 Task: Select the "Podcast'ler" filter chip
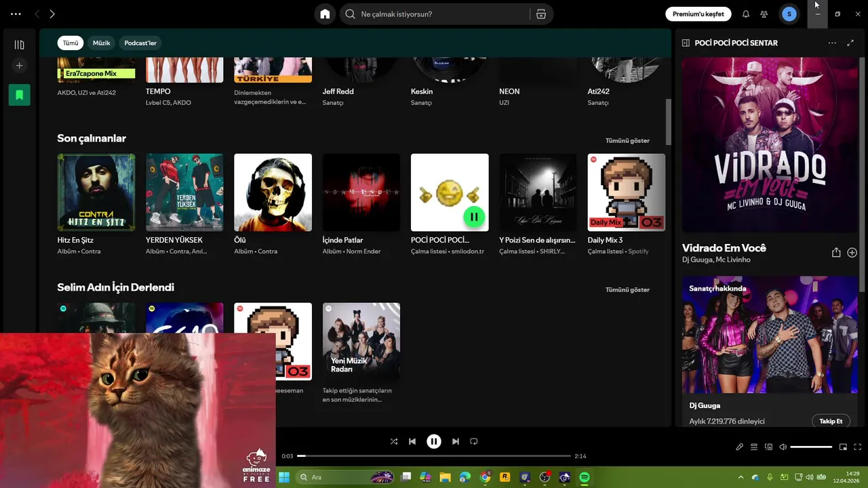(140, 43)
